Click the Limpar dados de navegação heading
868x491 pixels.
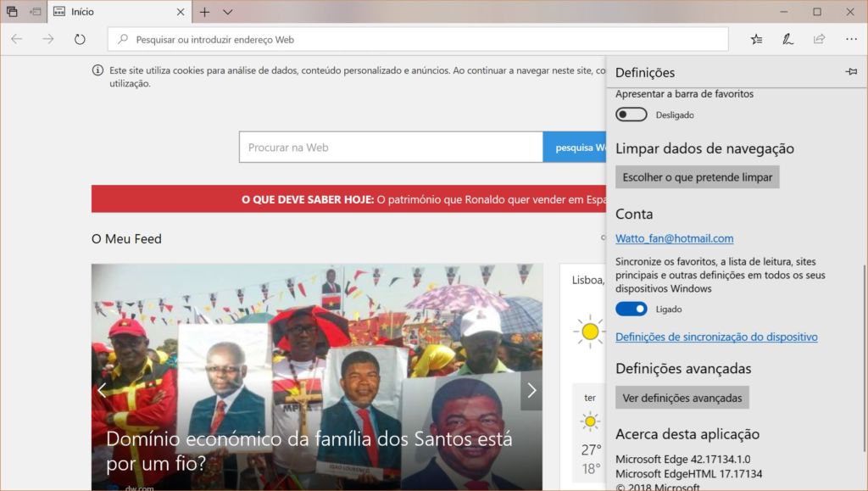pyautogui.click(x=704, y=148)
